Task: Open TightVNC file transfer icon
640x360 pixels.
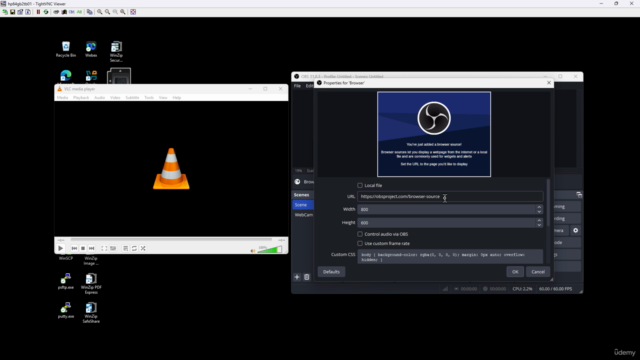Action: (89, 12)
